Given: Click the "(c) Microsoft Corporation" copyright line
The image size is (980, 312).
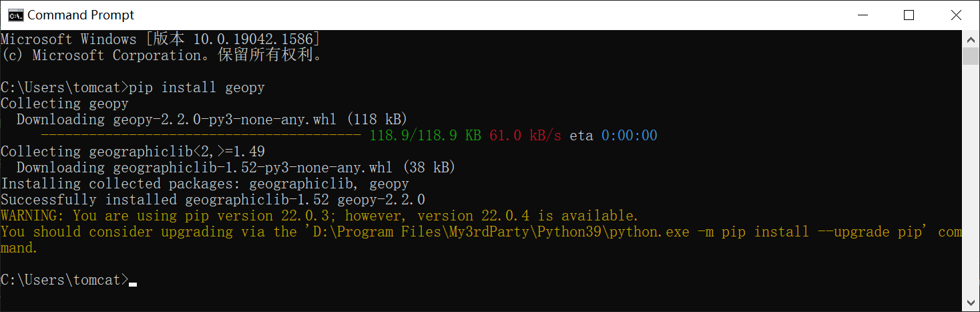Looking at the screenshot, I should click(x=162, y=55).
